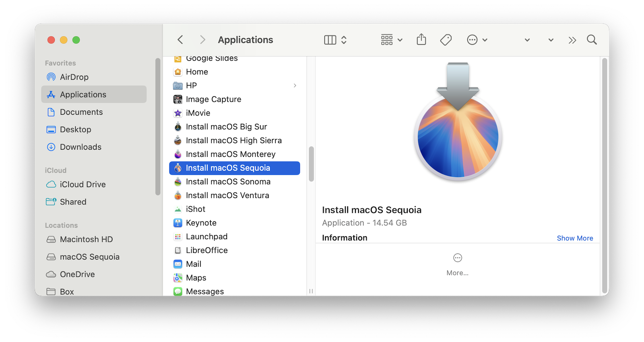Open Documents in the sidebar
The width and height of the screenshot is (644, 342).
(x=94, y=112)
